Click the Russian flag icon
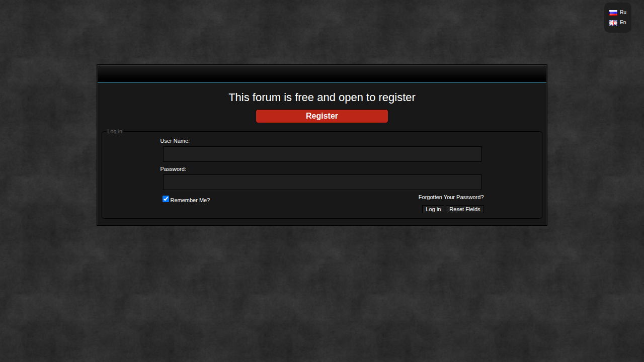This screenshot has width=644, height=362. tap(613, 13)
